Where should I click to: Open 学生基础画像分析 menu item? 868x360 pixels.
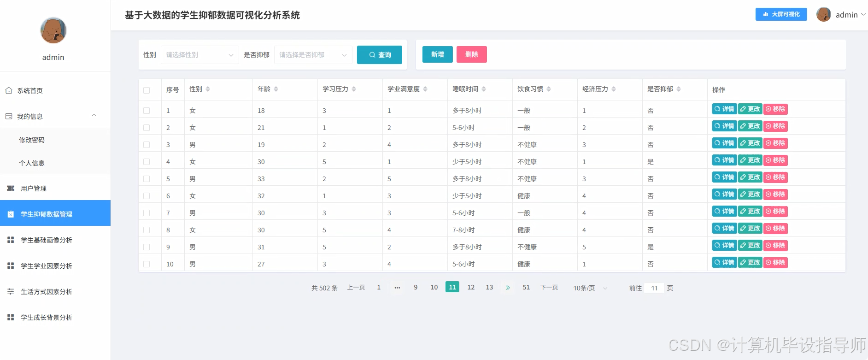tap(55, 240)
